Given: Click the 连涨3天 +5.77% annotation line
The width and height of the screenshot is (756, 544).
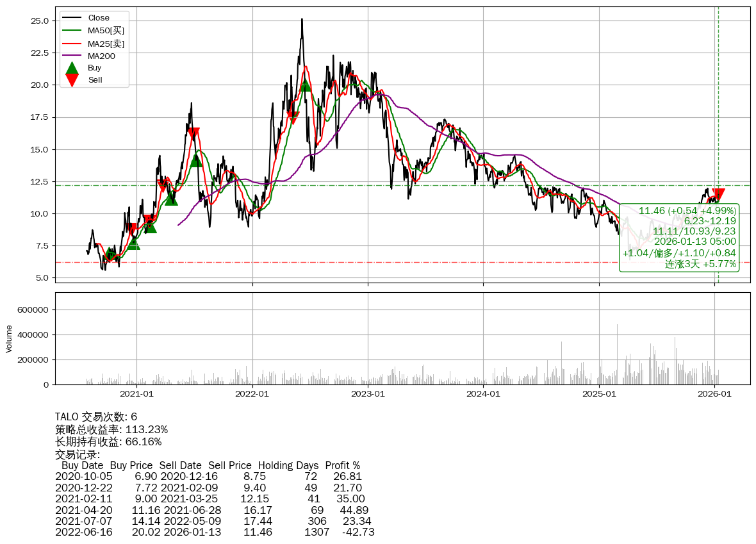Looking at the screenshot, I should (700, 263).
